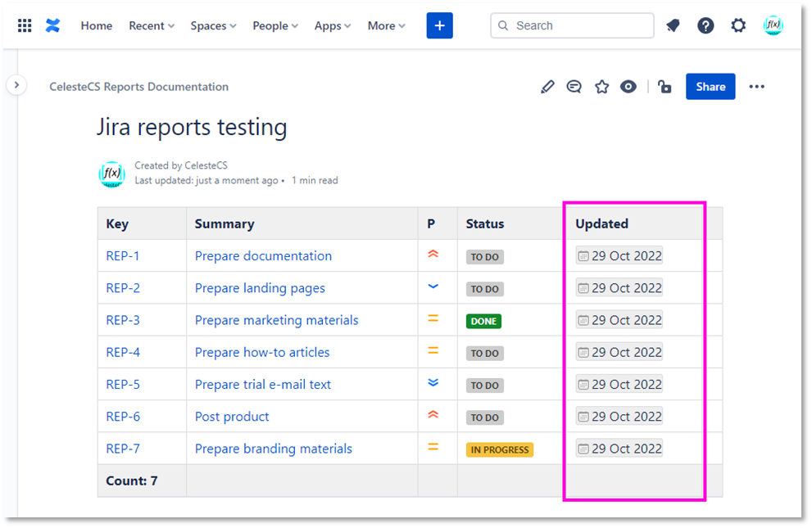The width and height of the screenshot is (812, 528).
Task: Open issue REP-1 key link
Action: pyautogui.click(x=123, y=256)
